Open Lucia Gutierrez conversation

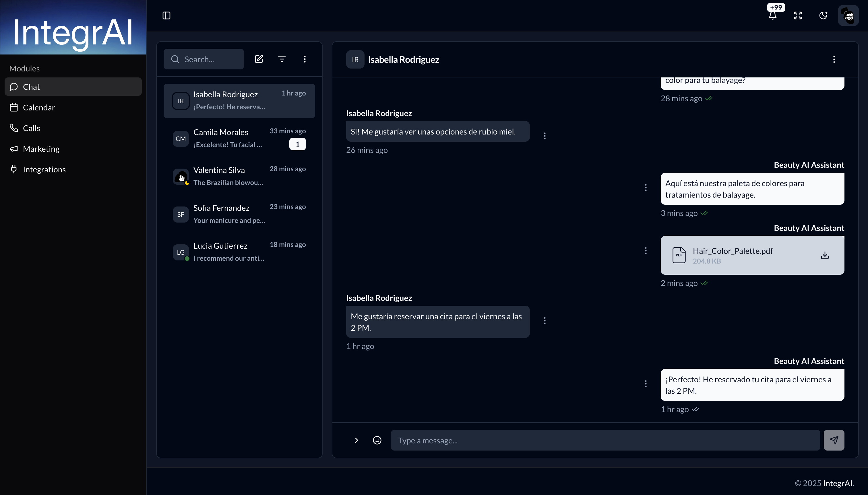(239, 252)
